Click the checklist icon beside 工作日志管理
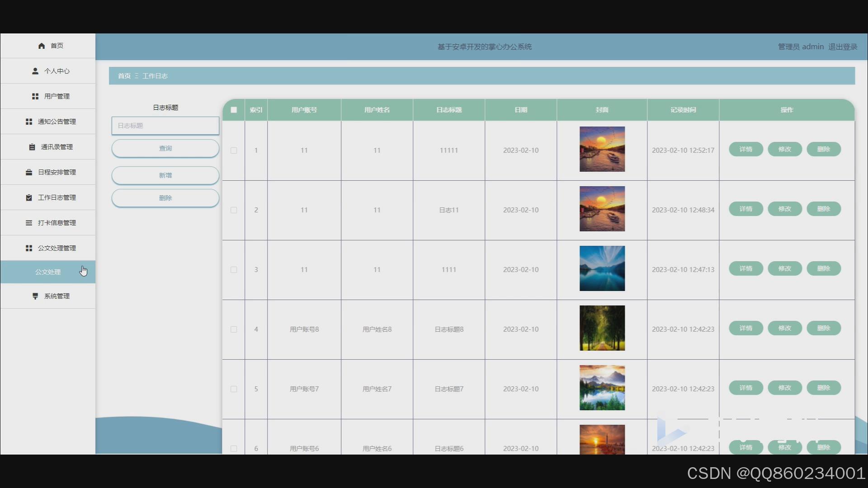868x488 pixels. [x=29, y=197]
